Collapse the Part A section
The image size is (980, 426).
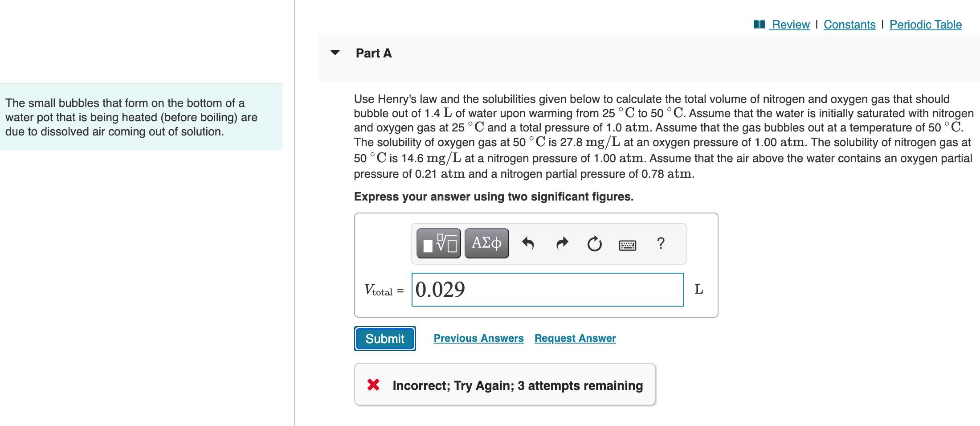tap(335, 53)
